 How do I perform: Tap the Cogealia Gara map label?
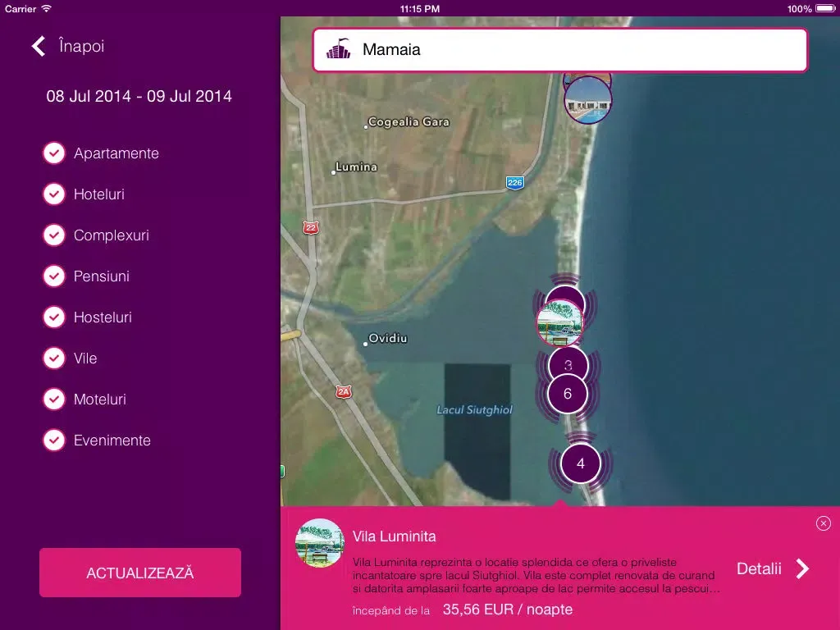pyautogui.click(x=409, y=122)
